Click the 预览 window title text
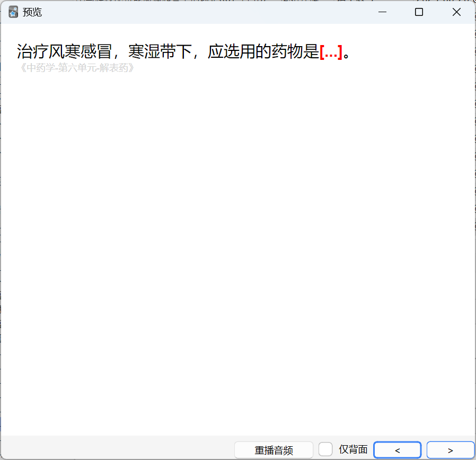 click(32, 12)
